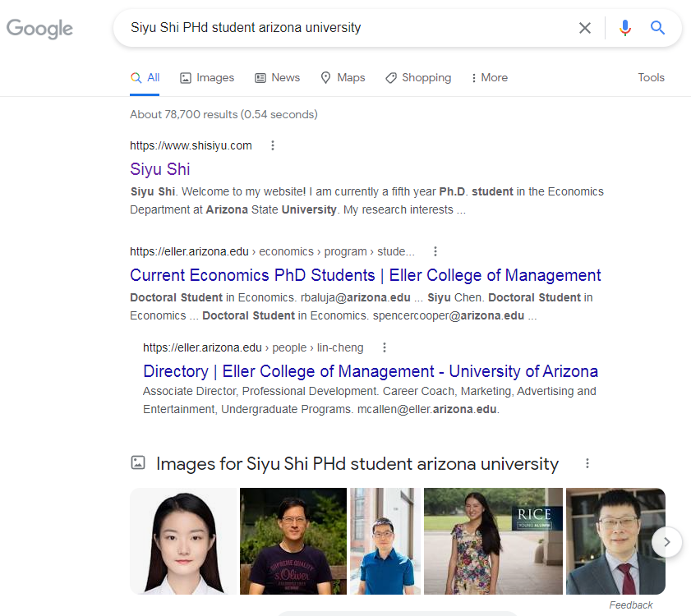Open options menu for shisiyu.com result
This screenshot has height=616, width=691.
tap(273, 145)
